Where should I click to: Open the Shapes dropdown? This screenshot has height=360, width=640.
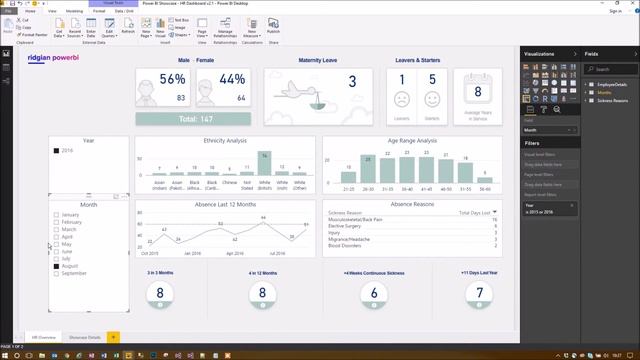tap(180, 35)
